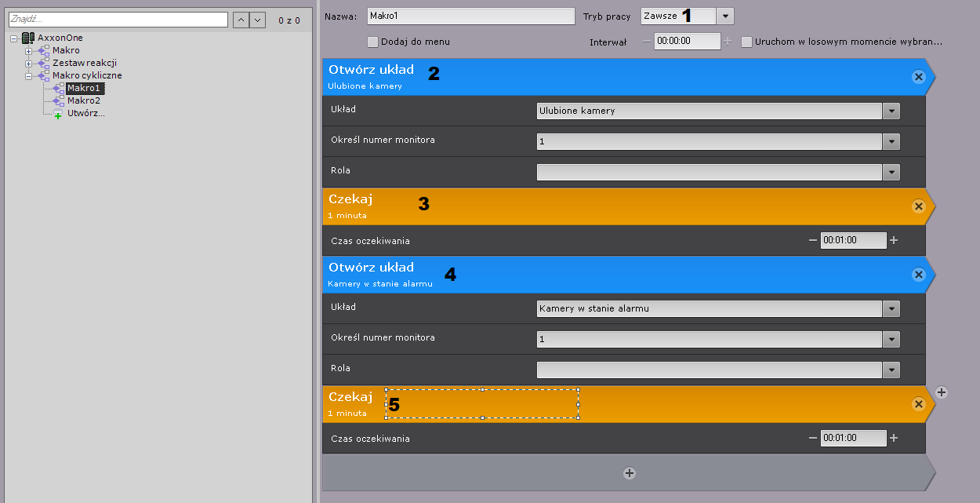Click the Nazwa input field
This screenshot has height=503, width=980.
click(x=470, y=16)
